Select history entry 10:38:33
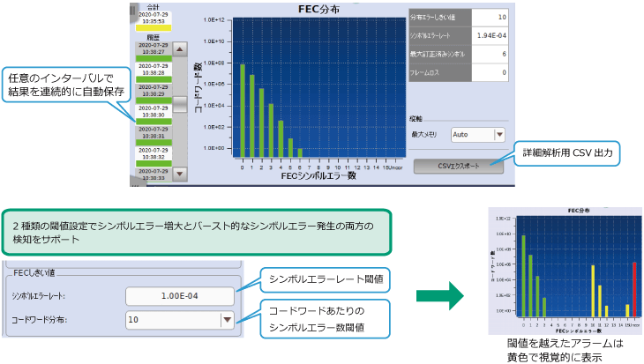This screenshot has height=364, width=644. point(154,175)
